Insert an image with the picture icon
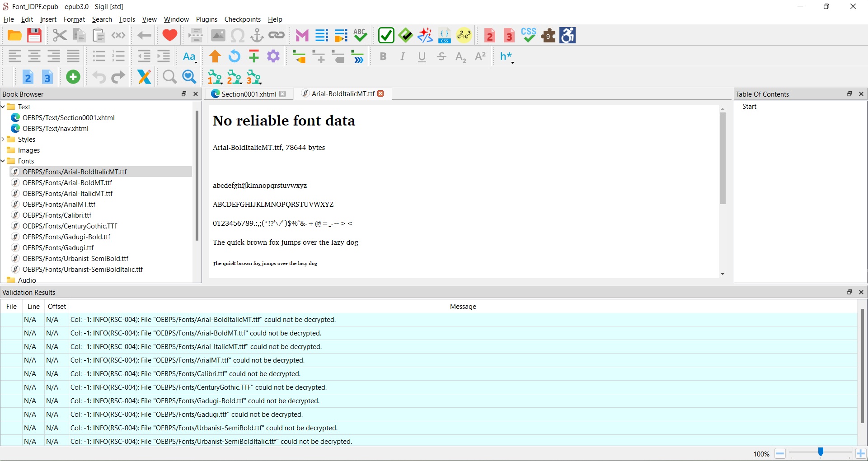The height and width of the screenshot is (461, 868). point(218,35)
